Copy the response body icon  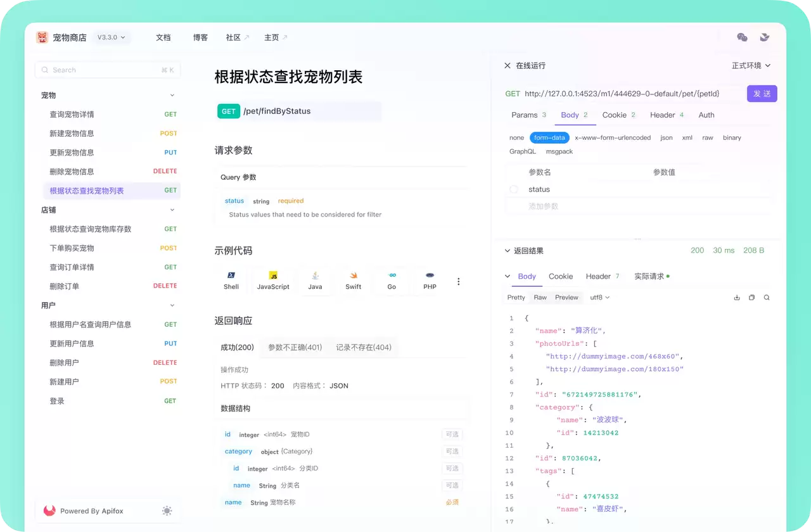[751, 297]
